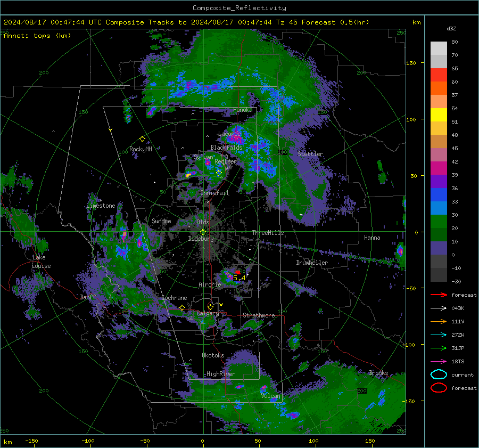The height and width of the screenshot is (448, 479).
Task: Click the Cochrane town label
Action: click(174, 298)
